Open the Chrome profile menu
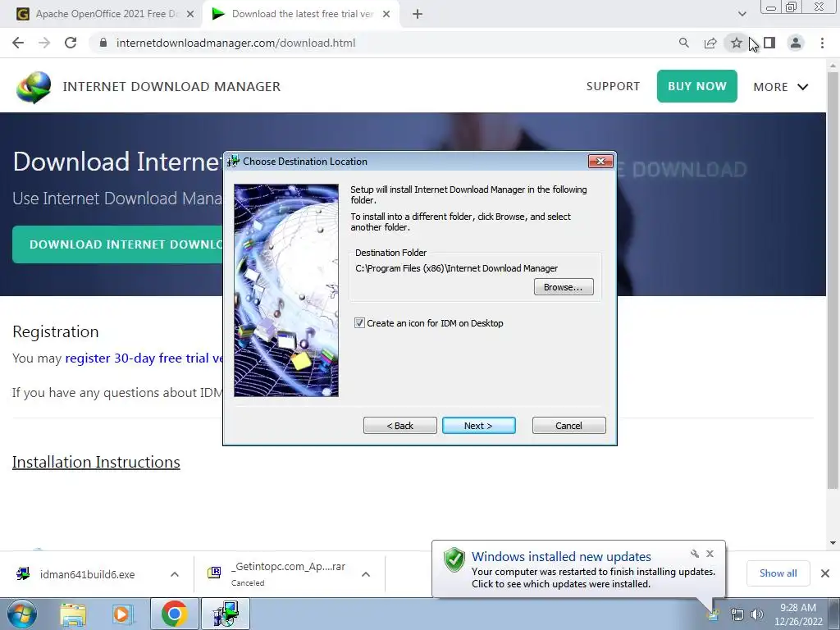 tap(796, 43)
